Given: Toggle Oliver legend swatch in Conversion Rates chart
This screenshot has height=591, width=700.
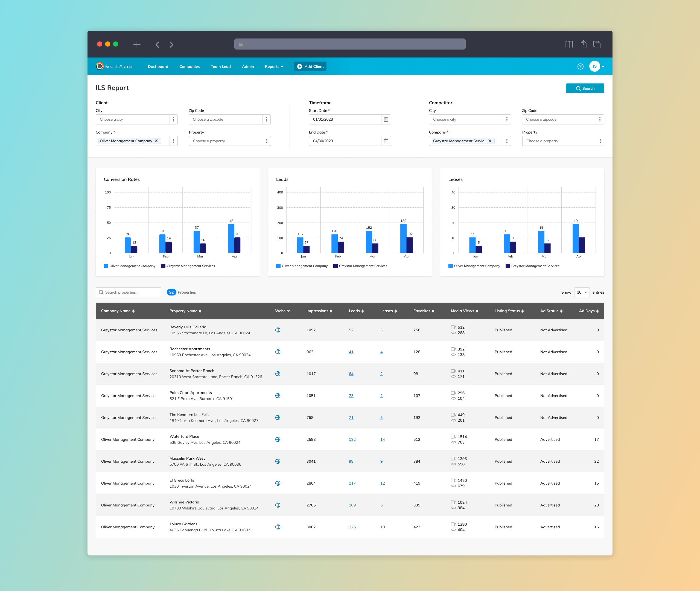Looking at the screenshot, I should pyautogui.click(x=106, y=266).
